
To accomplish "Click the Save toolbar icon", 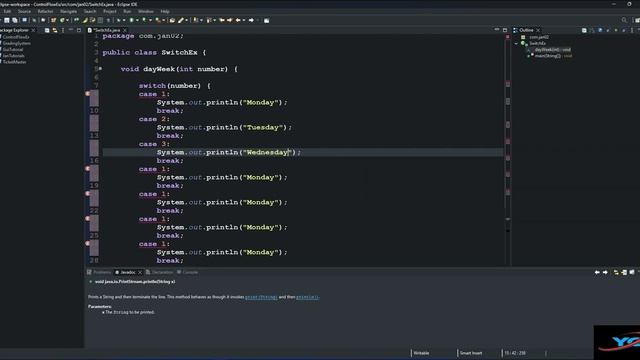I will pyautogui.click(x=7, y=20).
